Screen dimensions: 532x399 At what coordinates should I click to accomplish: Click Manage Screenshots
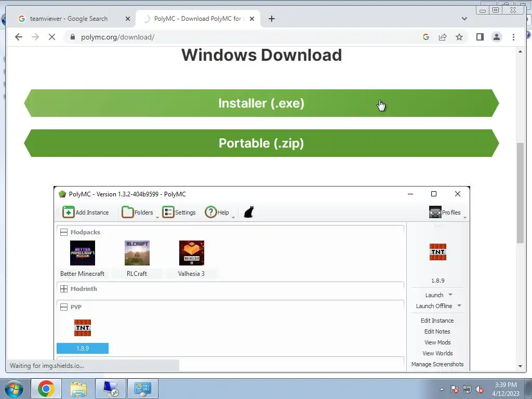(437, 364)
